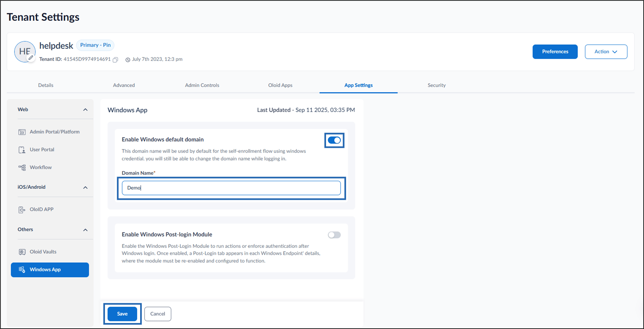Collapse the Web section

click(x=85, y=110)
